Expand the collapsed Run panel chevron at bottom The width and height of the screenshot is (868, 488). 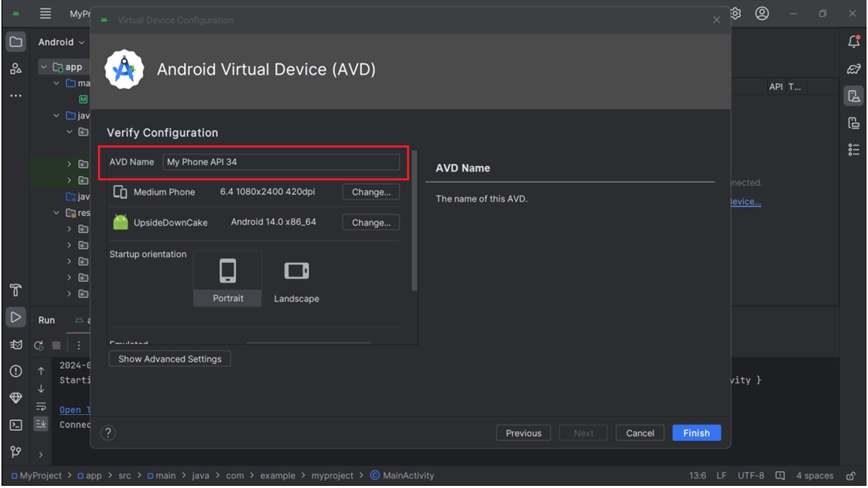(41, 455)
